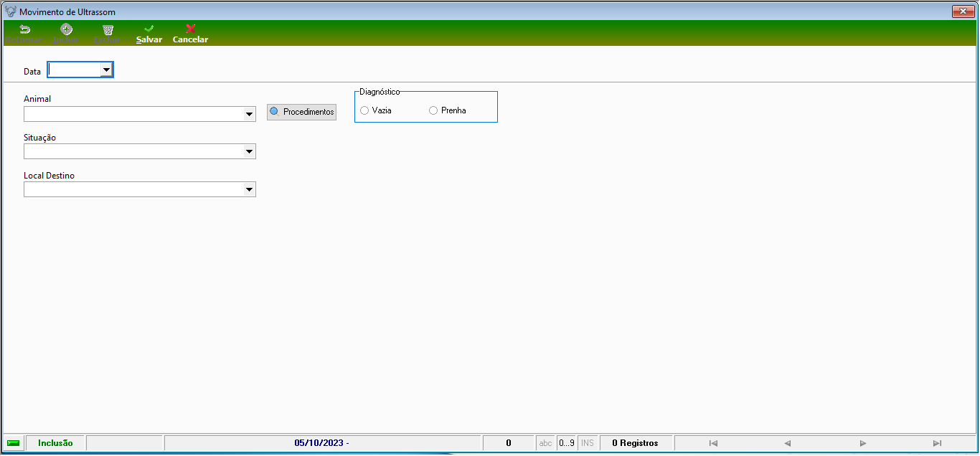Close the Movimento de Ultrassom window
980x456 pixels.
(962, 11)
